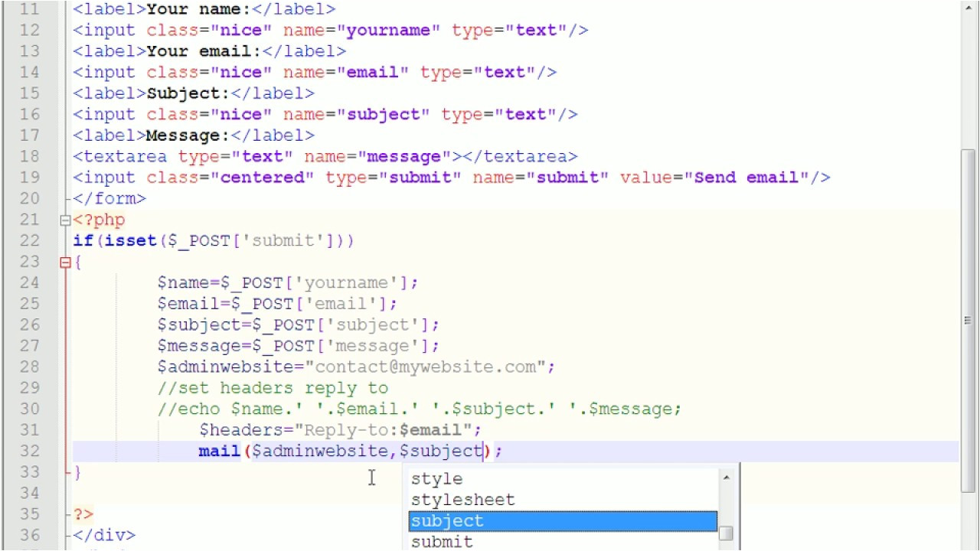Click line number 28 in the margin
The width and height of the screenshot is (980, 551).
[x=29, y=367]
